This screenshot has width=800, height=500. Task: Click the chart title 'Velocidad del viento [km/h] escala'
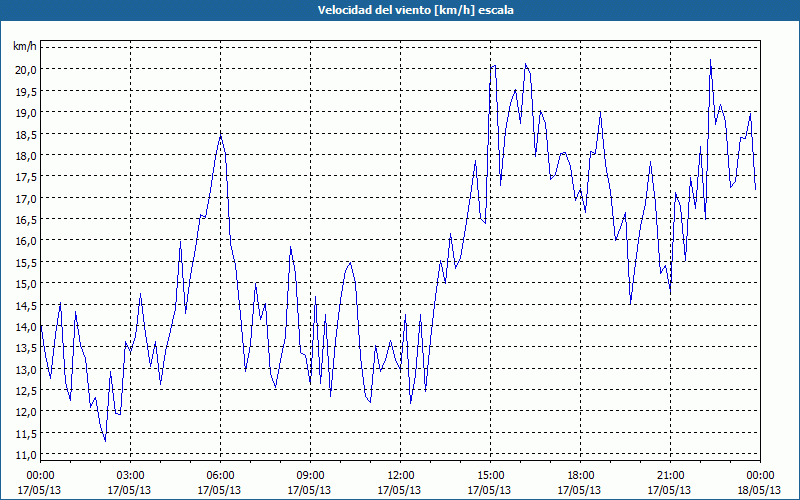[x=415, y=10]
